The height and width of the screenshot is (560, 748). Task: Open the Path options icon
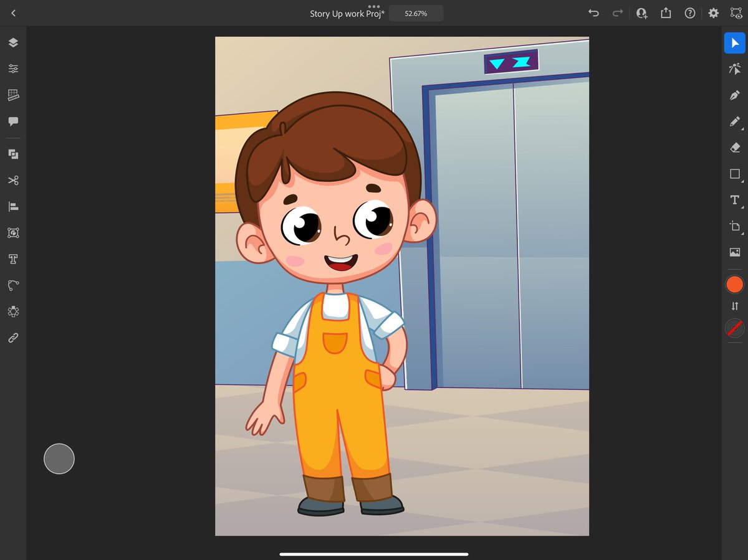(13, 285)
